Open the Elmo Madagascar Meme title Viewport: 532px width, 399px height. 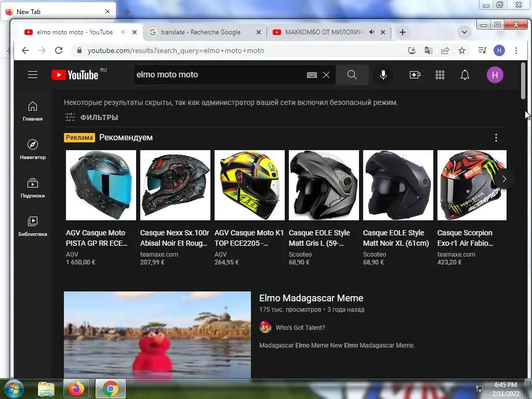pyautogui.click(x=311, y=298)
